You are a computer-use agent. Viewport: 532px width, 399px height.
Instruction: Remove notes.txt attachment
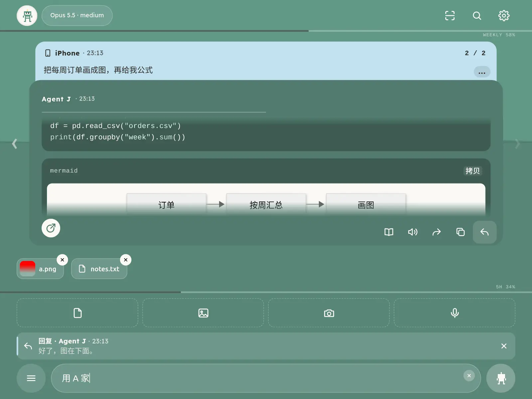(126, 260)
